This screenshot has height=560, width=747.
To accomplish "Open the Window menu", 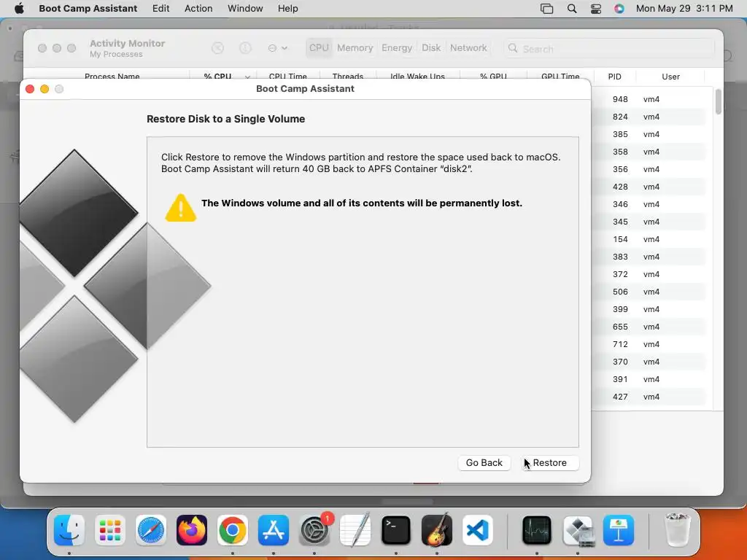I will tap(245, 9).
